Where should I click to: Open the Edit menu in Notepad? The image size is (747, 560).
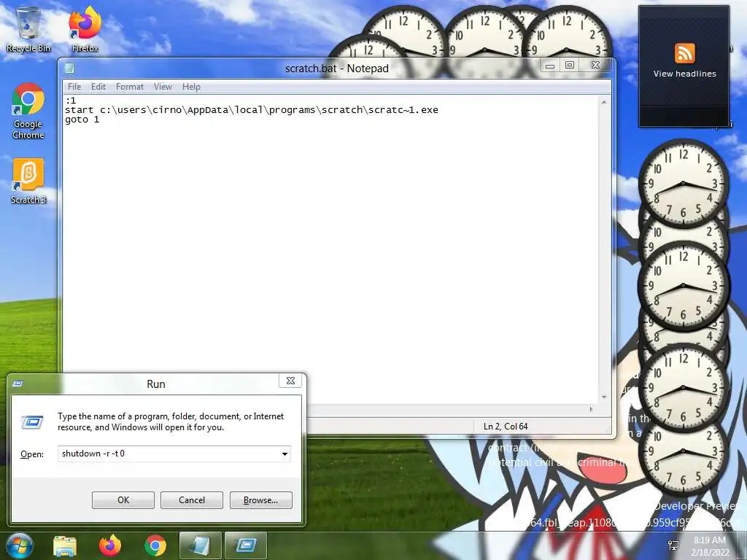(x=98, y=87)
